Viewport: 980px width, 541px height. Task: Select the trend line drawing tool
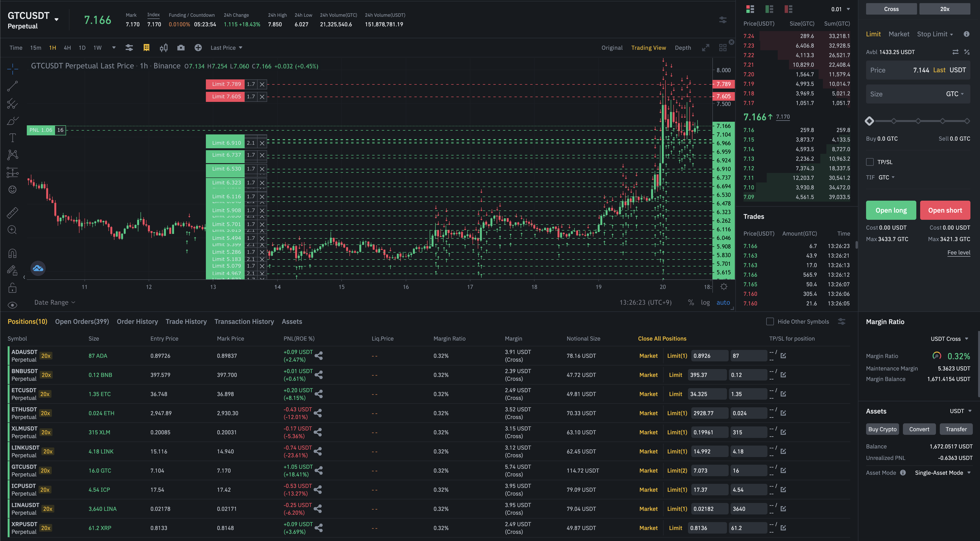click(x=12, y=86)
